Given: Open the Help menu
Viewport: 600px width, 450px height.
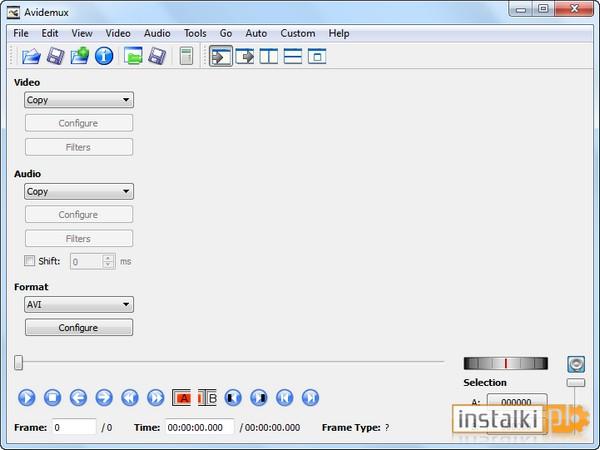Looking at the screenshot, I should pos(339,33).
